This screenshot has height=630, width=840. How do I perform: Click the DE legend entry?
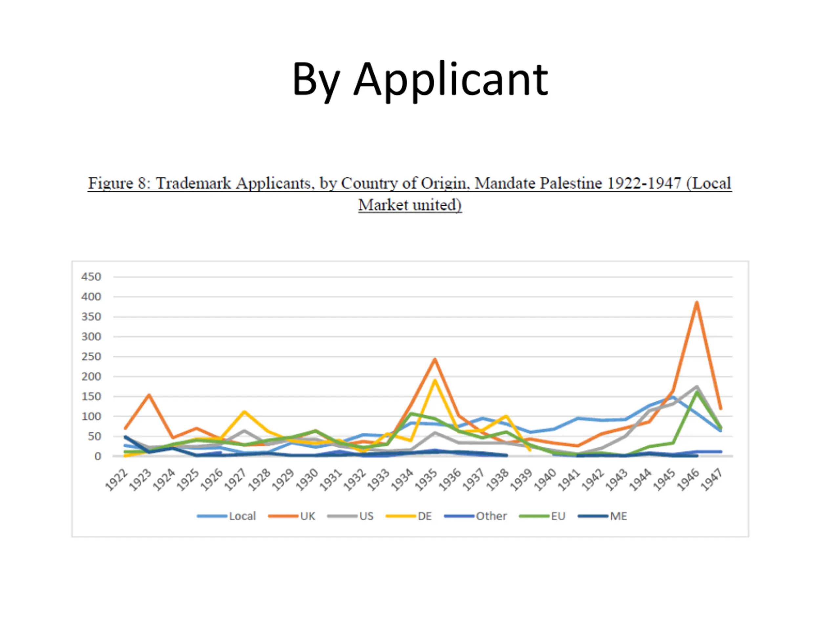point(409,516)
